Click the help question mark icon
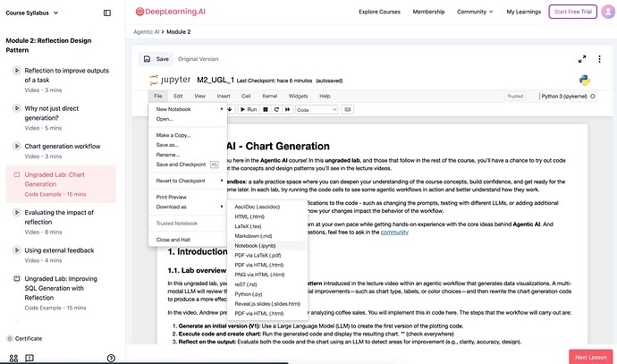617x364 pixels. click(111, 358)
